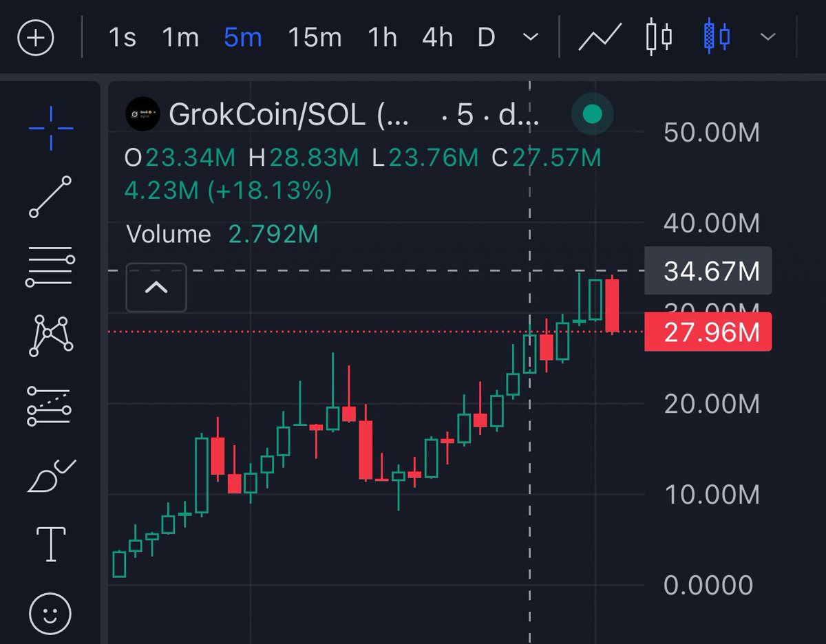
Task: Click the green market status dot
Action: (592, 114)
